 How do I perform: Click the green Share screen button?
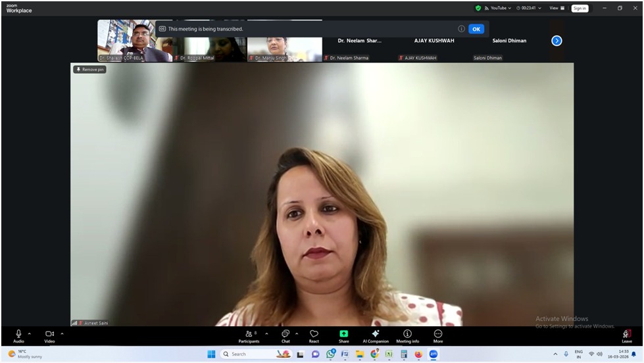[343, 335]
